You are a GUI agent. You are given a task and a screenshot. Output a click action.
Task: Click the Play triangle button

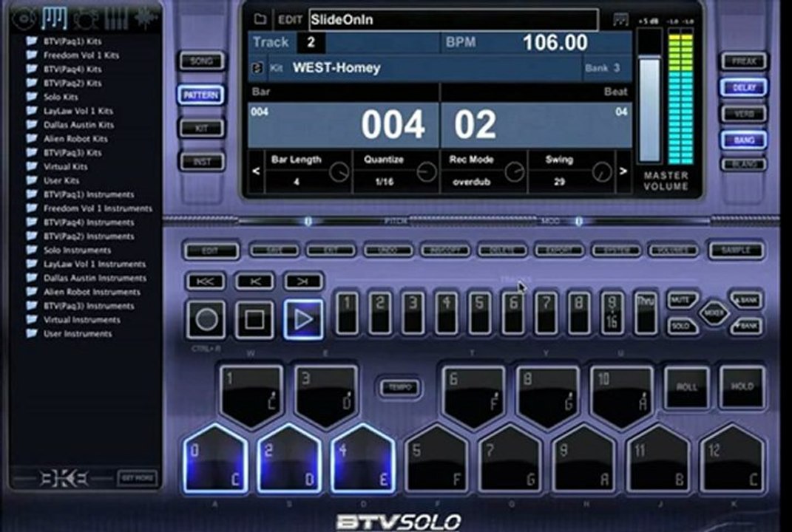303,319
